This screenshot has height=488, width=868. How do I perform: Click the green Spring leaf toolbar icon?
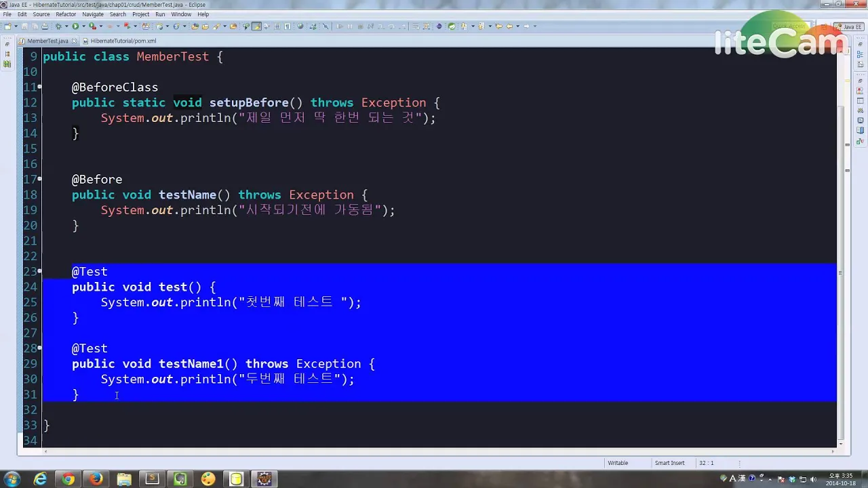(452, 26)
